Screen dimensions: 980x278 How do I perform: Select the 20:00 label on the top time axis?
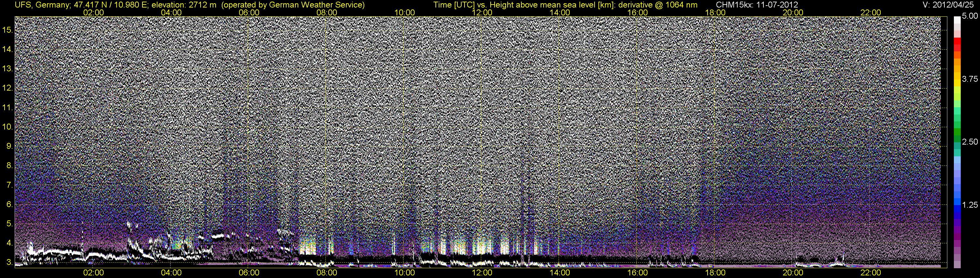tap(793, 12)
